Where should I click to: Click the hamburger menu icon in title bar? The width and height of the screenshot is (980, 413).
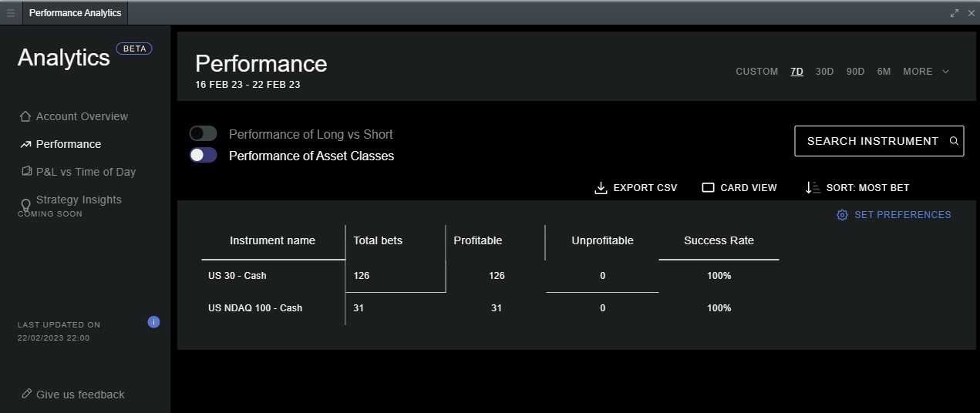tap(11, 13)
